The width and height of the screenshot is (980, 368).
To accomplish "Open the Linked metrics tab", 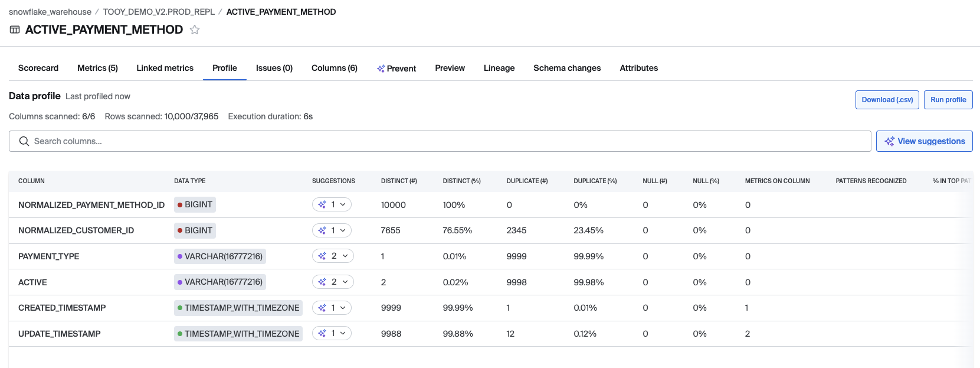I will (x=165, y=68).
